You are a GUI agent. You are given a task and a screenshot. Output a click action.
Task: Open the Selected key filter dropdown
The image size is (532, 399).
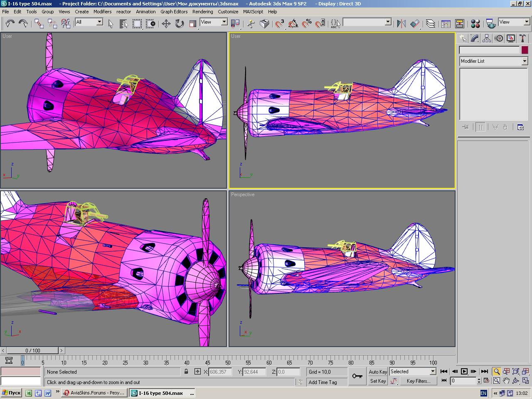pos(433,372)
